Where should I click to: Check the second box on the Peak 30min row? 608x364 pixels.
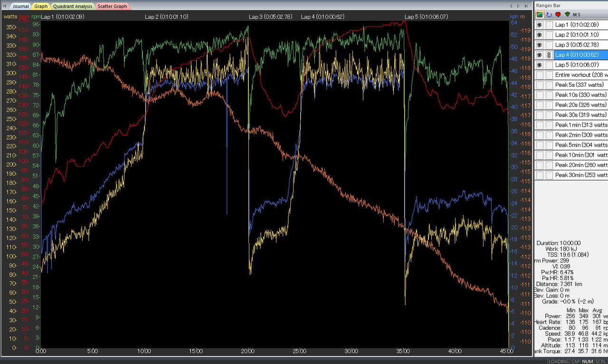coord(549,175)
